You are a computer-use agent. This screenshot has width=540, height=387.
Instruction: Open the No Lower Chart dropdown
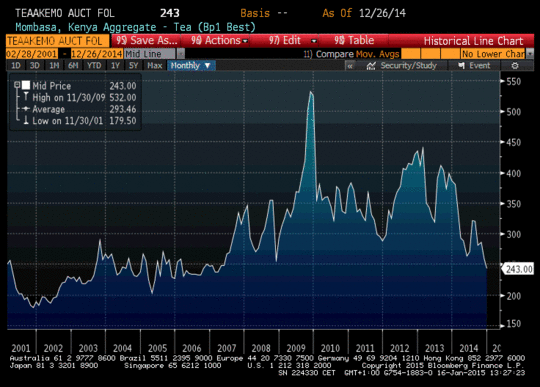530,54
